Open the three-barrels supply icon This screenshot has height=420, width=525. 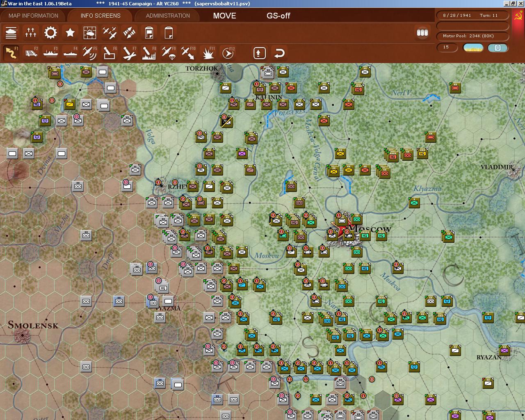click(422, 33)
